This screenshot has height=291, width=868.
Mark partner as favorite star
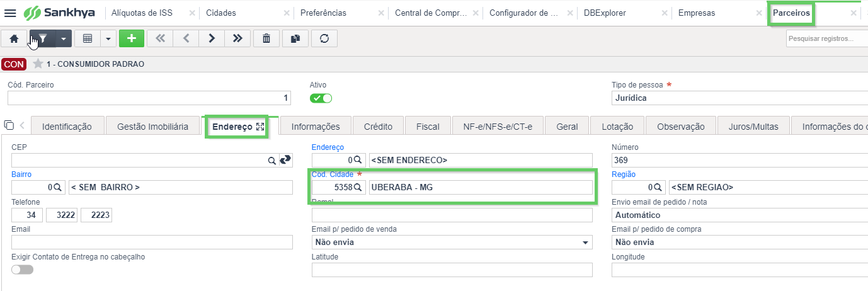(38, 64)
